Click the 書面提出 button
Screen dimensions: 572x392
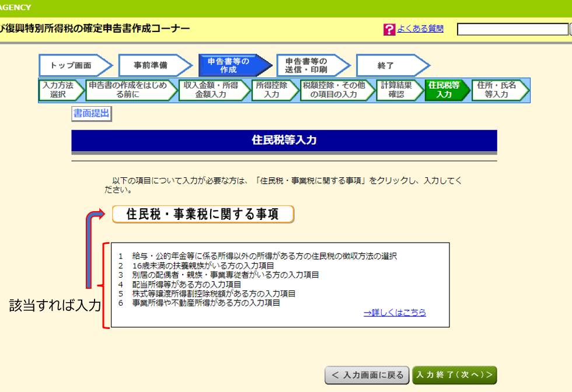click(x=92, y=114)
